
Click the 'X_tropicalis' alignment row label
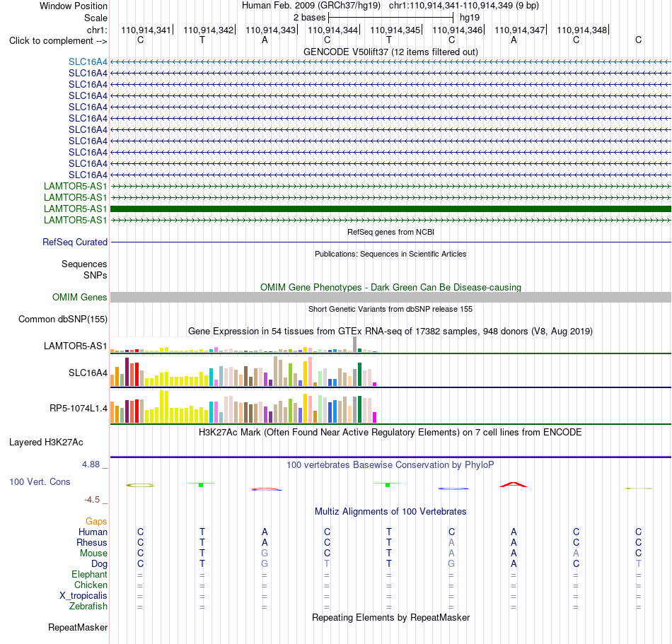point(83,596)
